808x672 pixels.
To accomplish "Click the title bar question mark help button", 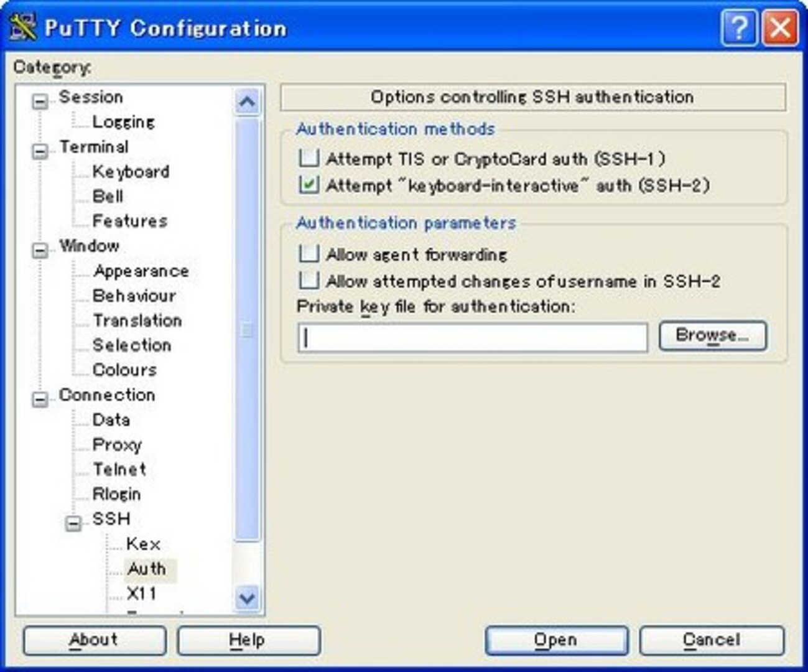I will [x=739, y=28].
